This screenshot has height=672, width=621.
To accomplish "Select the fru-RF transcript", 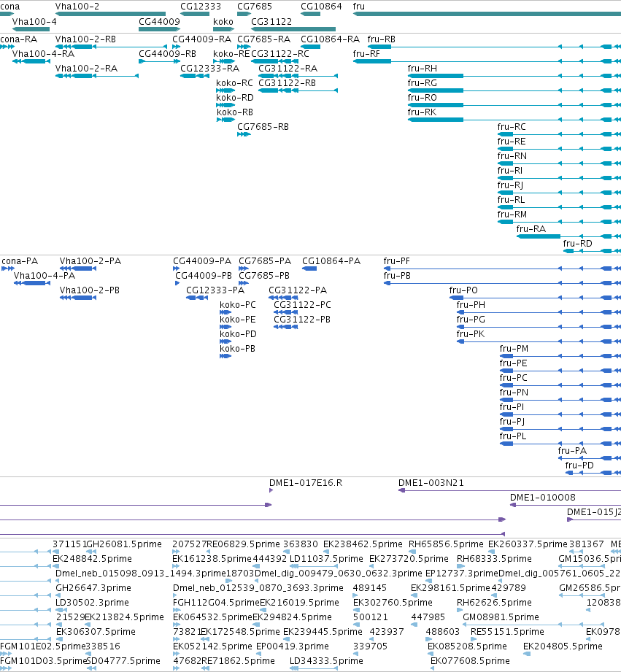I will (487, 61).
